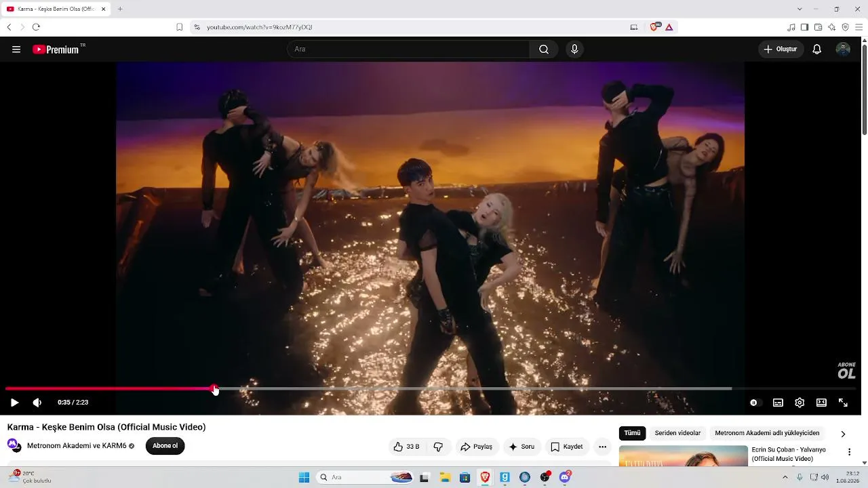Image resolution: width=868 pixels, height=488 pixels.
Task: Click the progress bar scrubber handle
Action: (215, 389)
